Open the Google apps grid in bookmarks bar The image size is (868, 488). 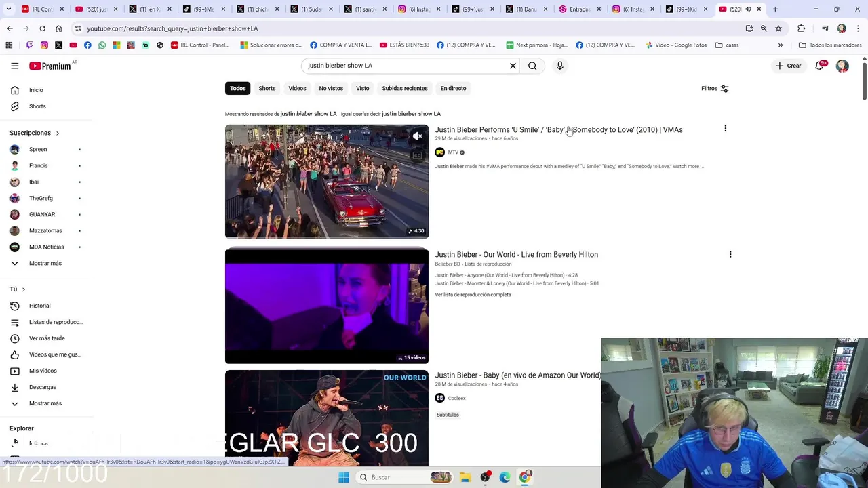tap(9, 45)
